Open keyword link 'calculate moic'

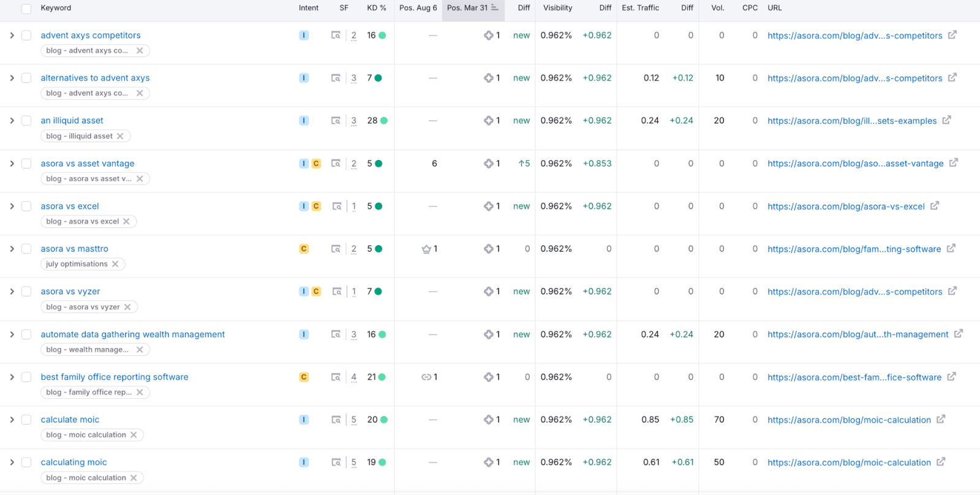pyautogui.click(x=70, y=420)
